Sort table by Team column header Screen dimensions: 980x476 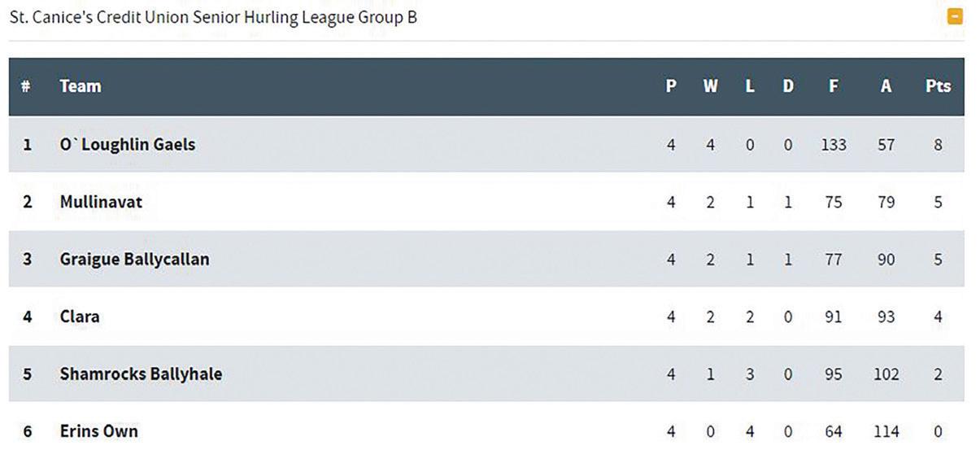(81, 86)
